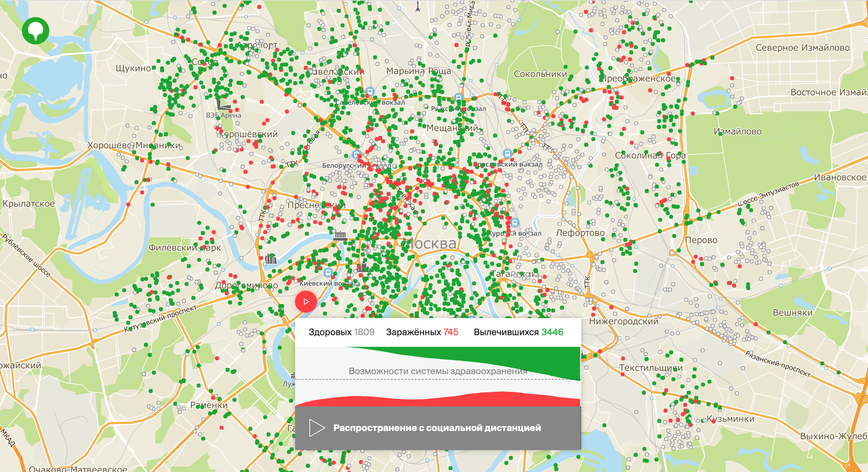
Task: Click the 'Кузьминки' district label
Action: (x=730, y=419)
